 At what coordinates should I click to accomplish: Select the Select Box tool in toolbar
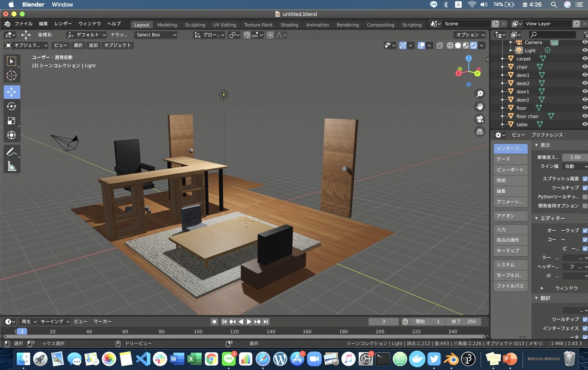click(x=12, y=61)
